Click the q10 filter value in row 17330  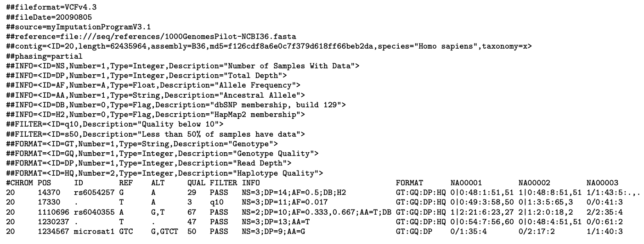coord(217,203)
